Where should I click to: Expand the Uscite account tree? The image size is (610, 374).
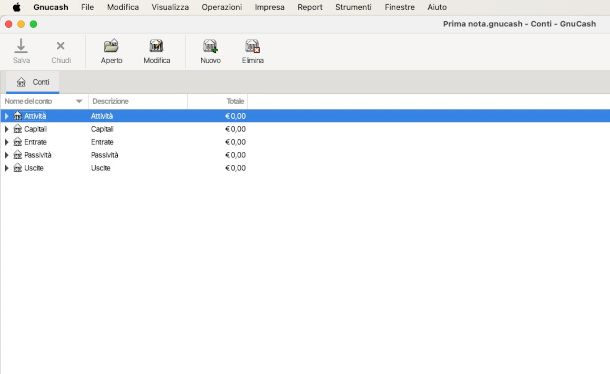(7, 168)
